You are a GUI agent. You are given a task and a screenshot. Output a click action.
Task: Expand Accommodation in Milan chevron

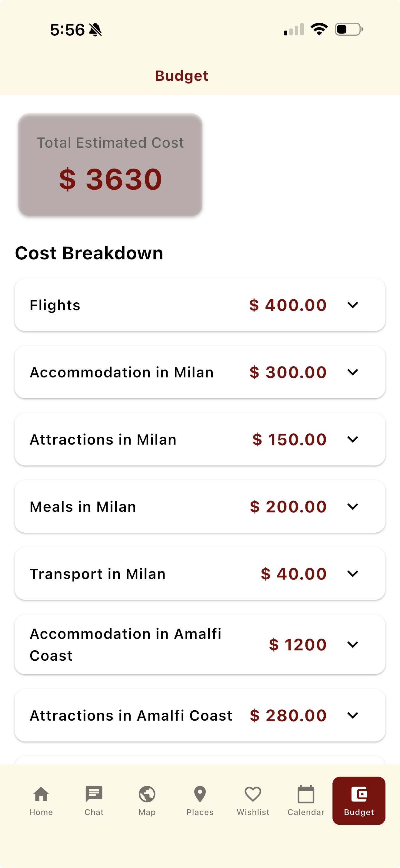coord(352,372)
